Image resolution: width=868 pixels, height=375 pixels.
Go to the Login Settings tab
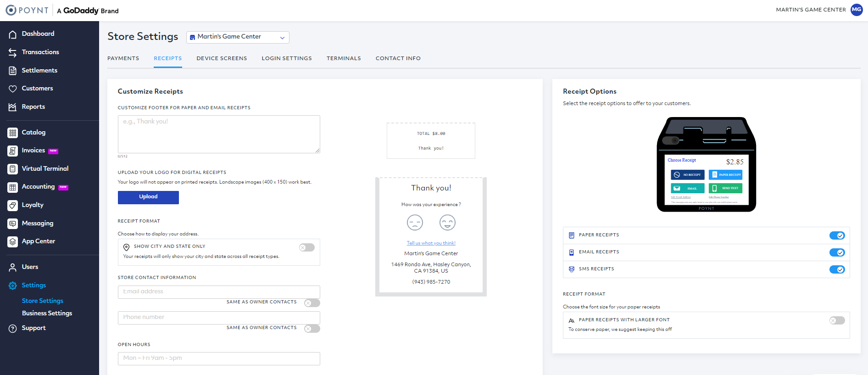tap(287, 58)
